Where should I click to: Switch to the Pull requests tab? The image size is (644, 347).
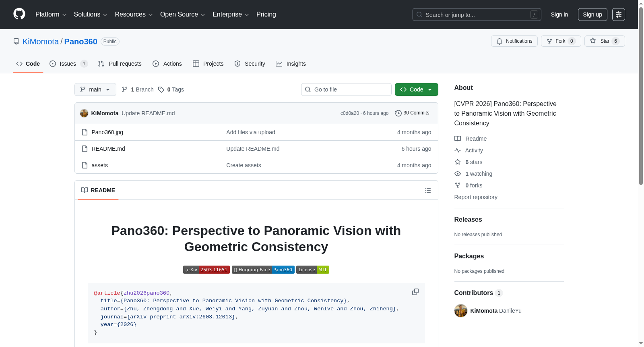[120, 64]
